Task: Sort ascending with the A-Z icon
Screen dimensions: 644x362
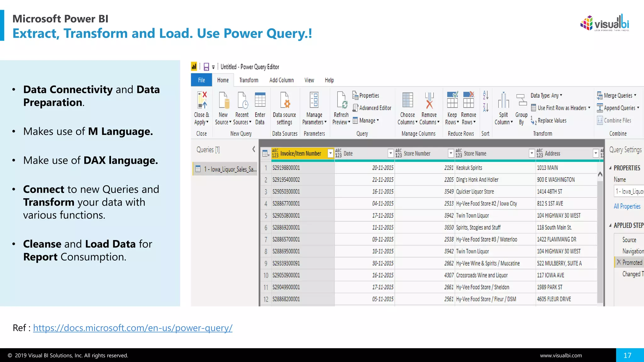Action: coord(486,95)
